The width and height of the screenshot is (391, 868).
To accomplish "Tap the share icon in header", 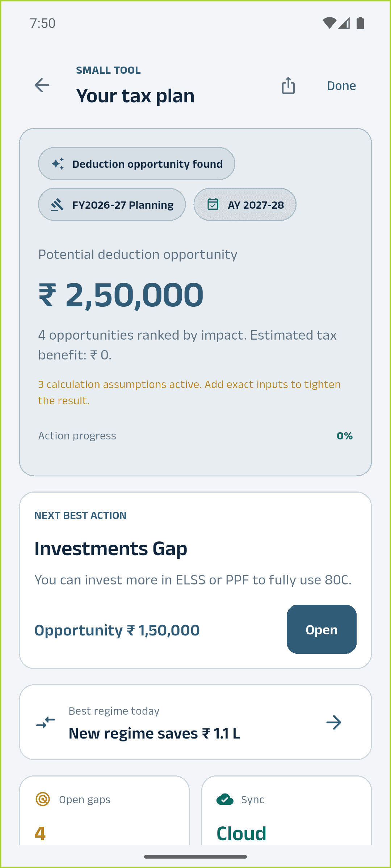I will click(288, 85).
